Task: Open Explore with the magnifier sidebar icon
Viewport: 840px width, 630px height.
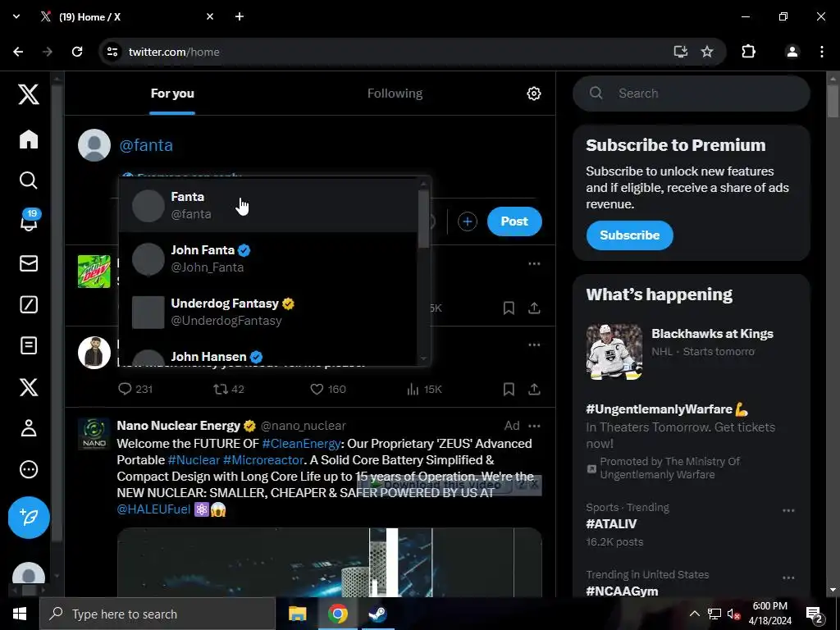Action: click(29, 180)
